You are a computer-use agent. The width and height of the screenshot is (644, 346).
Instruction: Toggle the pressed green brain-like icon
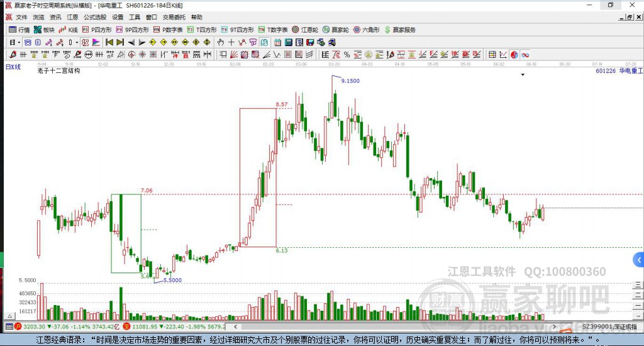264,42
